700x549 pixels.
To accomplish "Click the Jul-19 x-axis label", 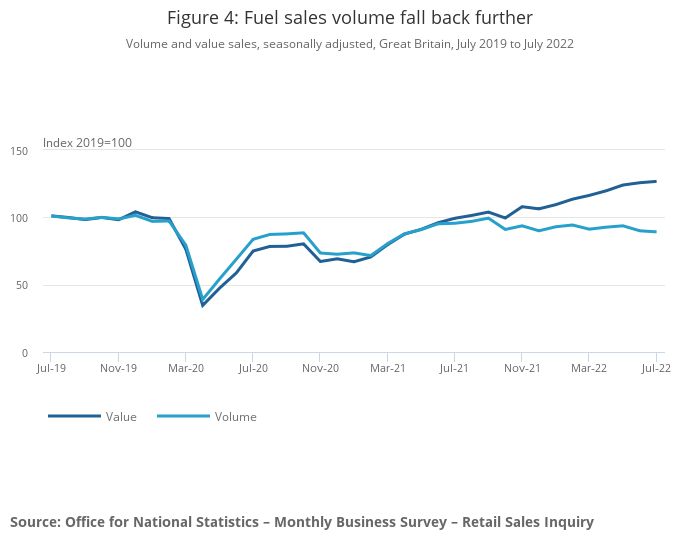I will pyautogui.click(x=52, y=368).
